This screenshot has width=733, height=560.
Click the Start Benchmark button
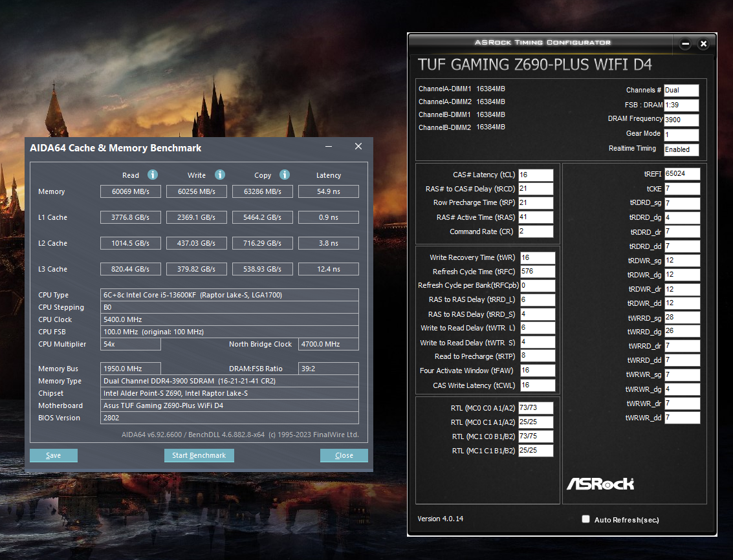click(199, 455)
